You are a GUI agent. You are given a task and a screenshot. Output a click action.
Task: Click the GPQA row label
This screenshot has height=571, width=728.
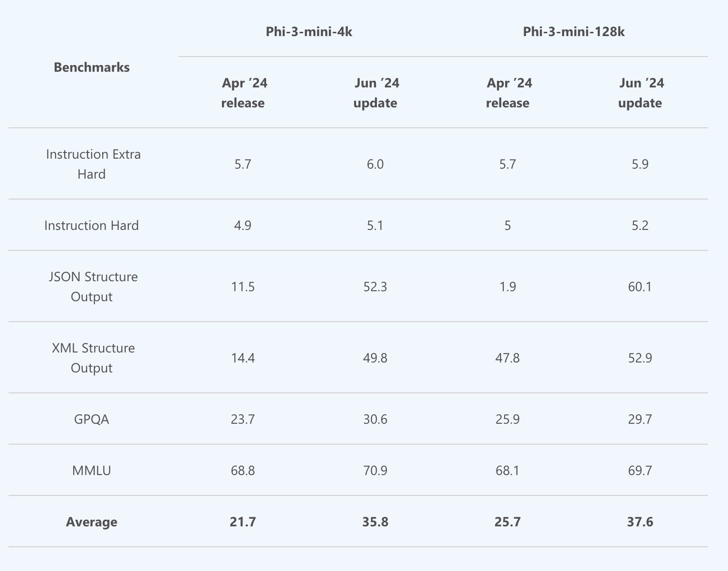92,419
